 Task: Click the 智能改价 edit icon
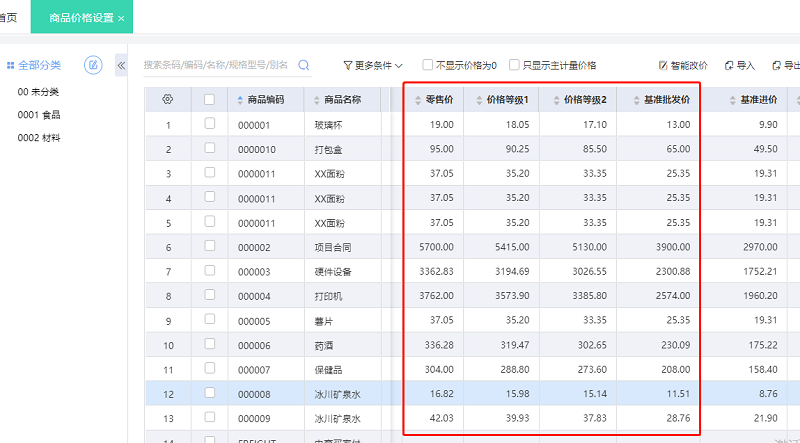click(663, 65)
